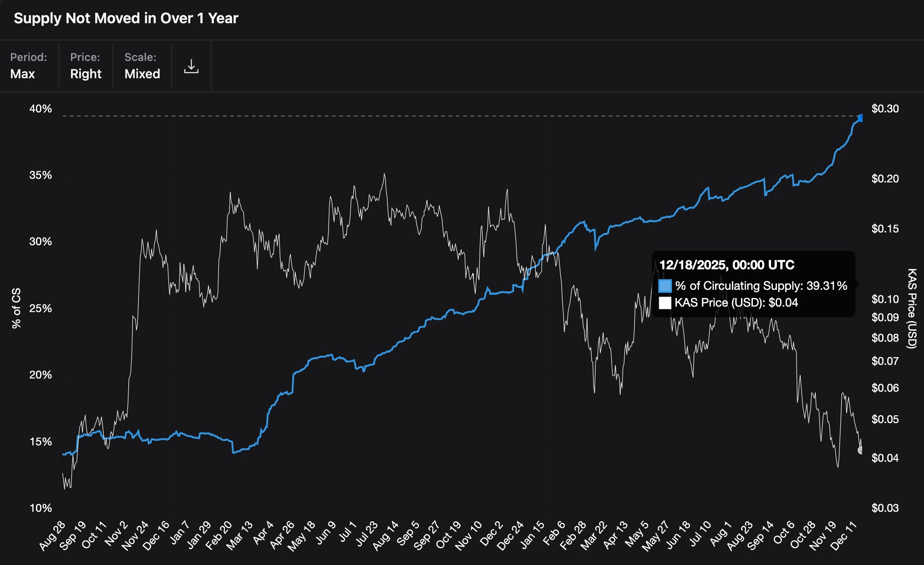This screenshot has width=924, height=565.
Task: Click the Feb 28 x-axis label
Action: click(574, 535)
